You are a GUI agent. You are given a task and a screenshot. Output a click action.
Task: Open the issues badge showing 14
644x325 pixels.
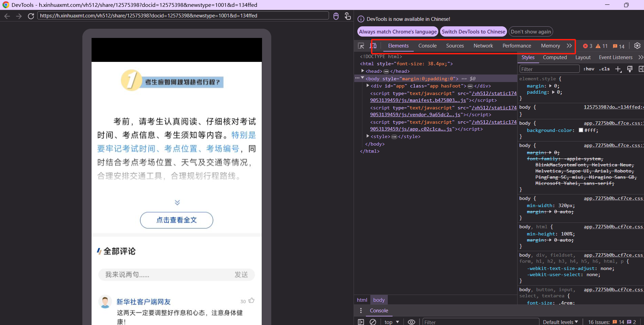618,46
